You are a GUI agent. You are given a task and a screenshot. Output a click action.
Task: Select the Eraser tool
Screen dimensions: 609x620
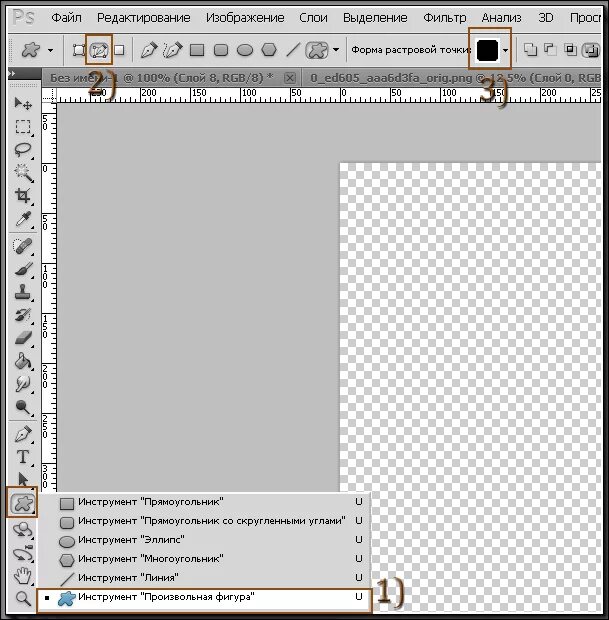pos(23,338)
